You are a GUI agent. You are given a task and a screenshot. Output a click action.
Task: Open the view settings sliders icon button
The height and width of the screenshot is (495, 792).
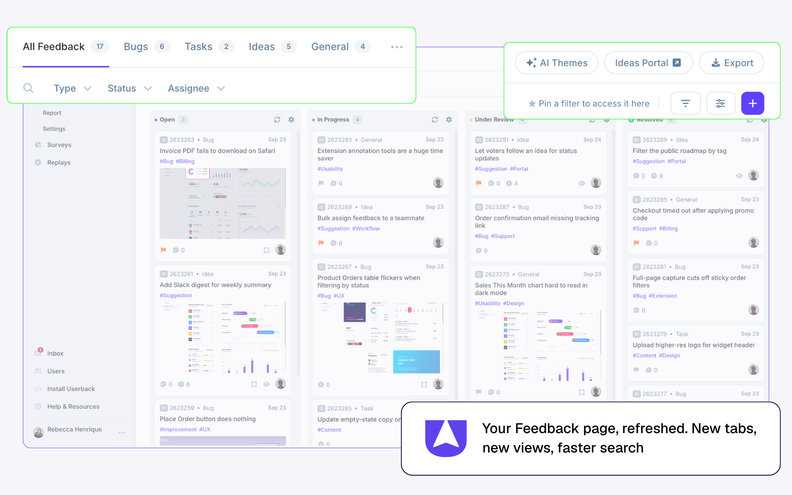tap(720, 104)
